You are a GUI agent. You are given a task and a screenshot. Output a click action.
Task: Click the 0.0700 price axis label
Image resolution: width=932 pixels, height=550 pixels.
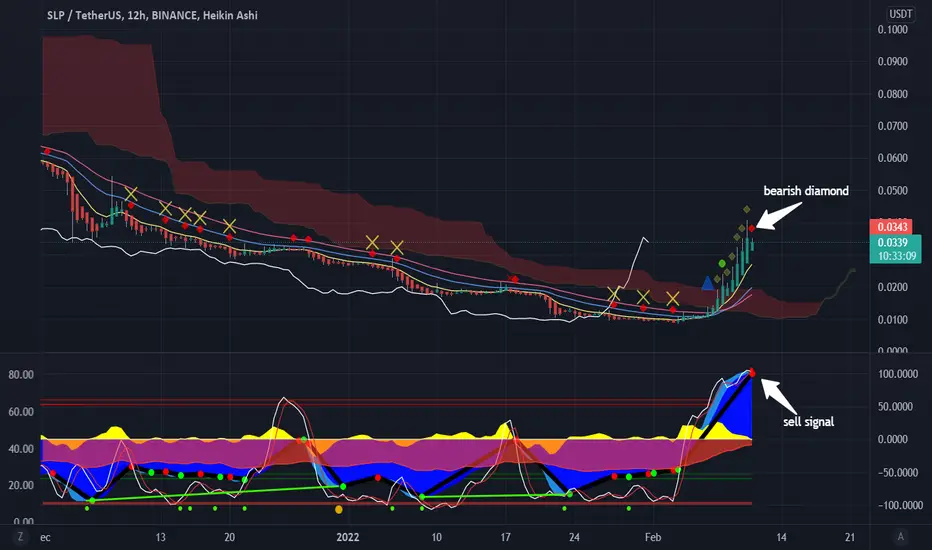coord(892,126)
